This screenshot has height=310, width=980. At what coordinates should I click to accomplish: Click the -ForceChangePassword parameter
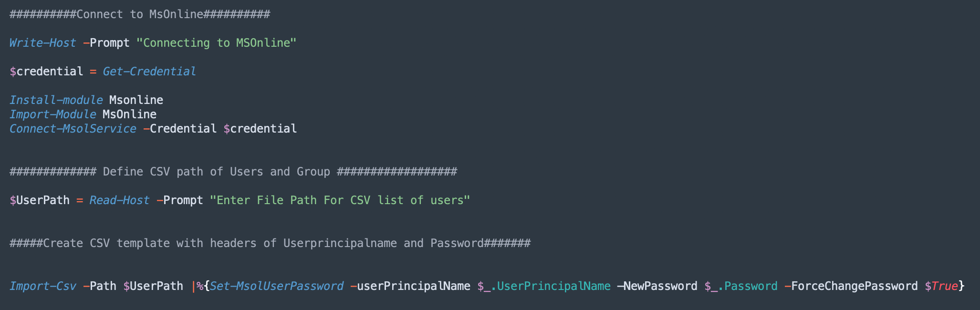pyautogui.click(x=851, y=286)
